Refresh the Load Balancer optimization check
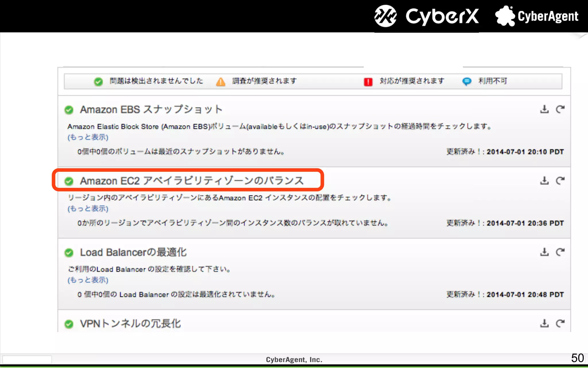The width and height of the screenshot is (588, 368). pos(560,252)
